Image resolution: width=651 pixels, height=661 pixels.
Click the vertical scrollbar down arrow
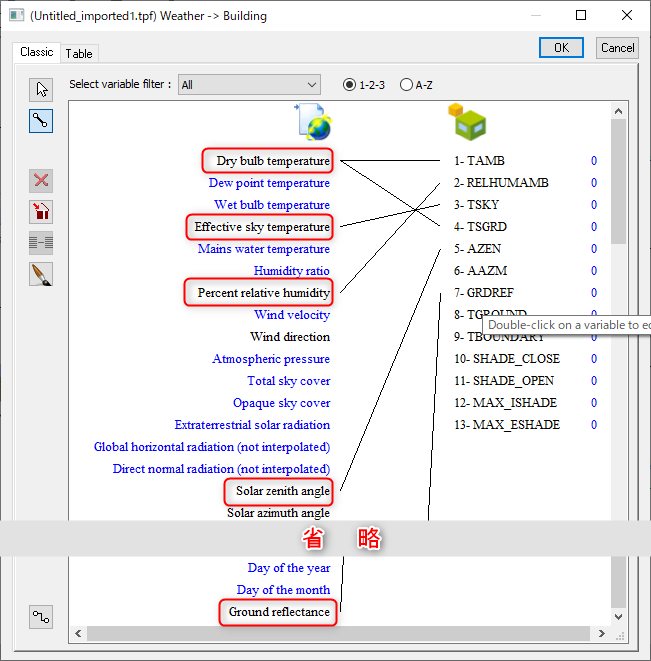point(619,618)
